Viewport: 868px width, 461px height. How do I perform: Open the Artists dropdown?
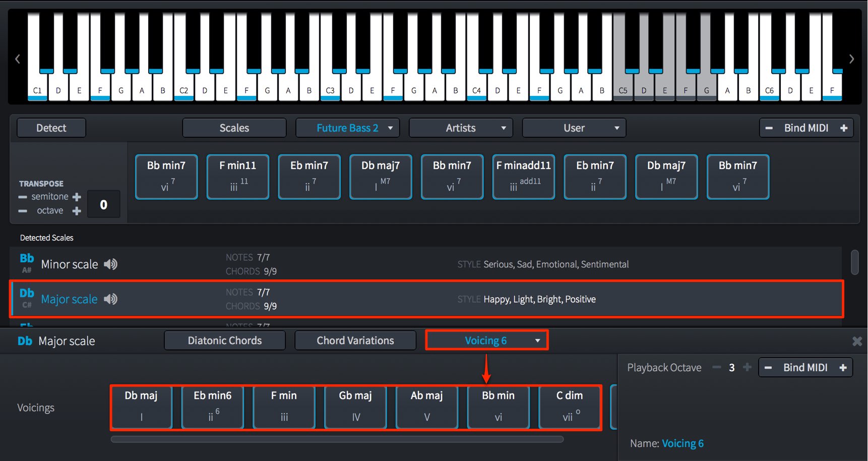[461, 128]
